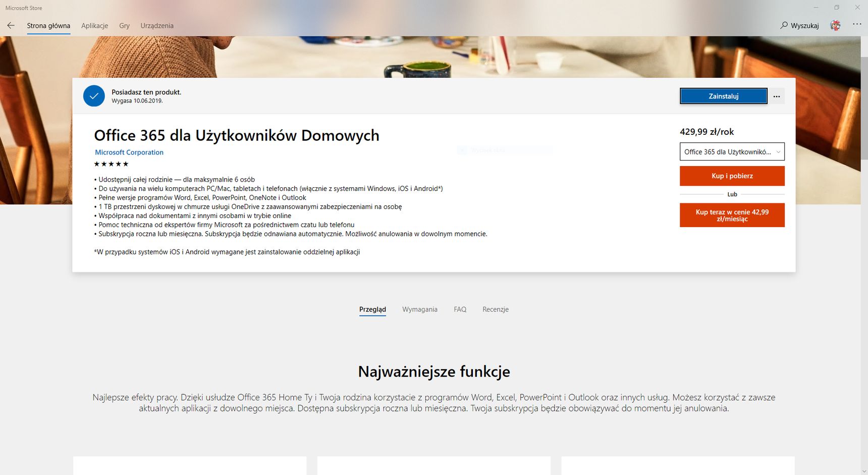Image resolution: width=868 pixels, height=475 pixels.
Task: Buy monthly for 42,99 zł/miesiąc
Action: pyautogui.click(x=732, y=215)
